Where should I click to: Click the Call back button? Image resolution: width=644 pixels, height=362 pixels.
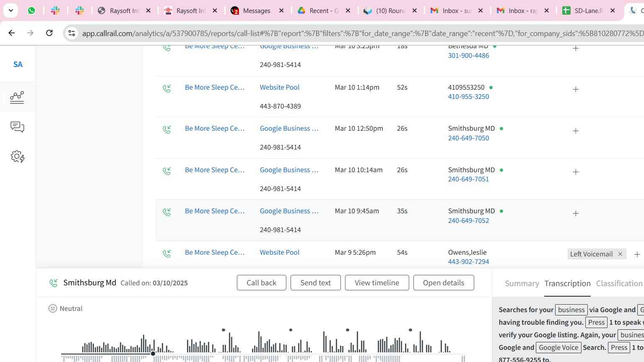[262, 283]
